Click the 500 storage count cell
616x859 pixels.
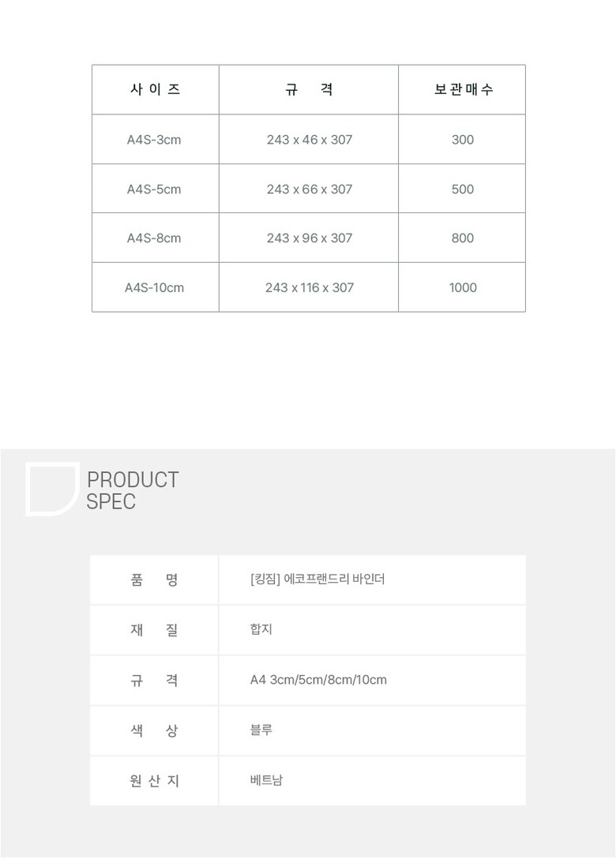[x=463, y=189]
